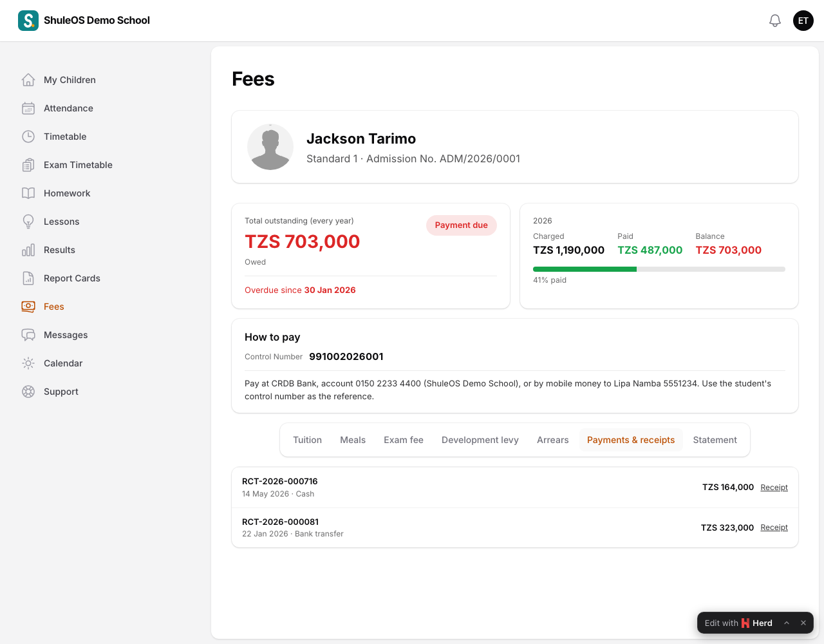Viewport: 824px width, 644px height.
Task: Open the Exam fee tab
Action: pyautogui.click(x=404, y=440)
